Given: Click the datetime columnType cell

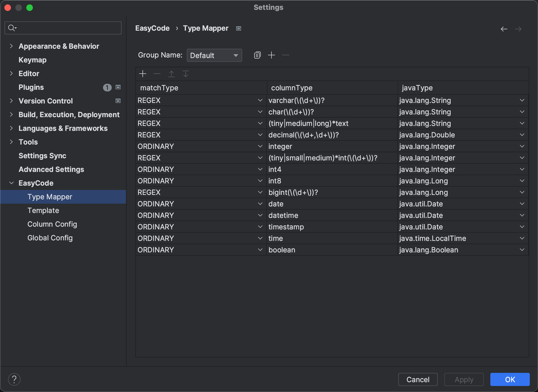Looking at the screenshot, I should pyautogui.click(x=331, y=215).
